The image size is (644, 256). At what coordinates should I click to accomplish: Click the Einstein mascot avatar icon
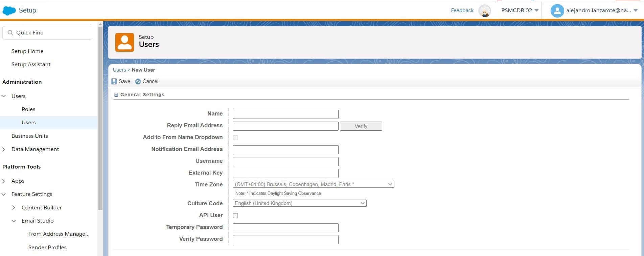(484, 11)
